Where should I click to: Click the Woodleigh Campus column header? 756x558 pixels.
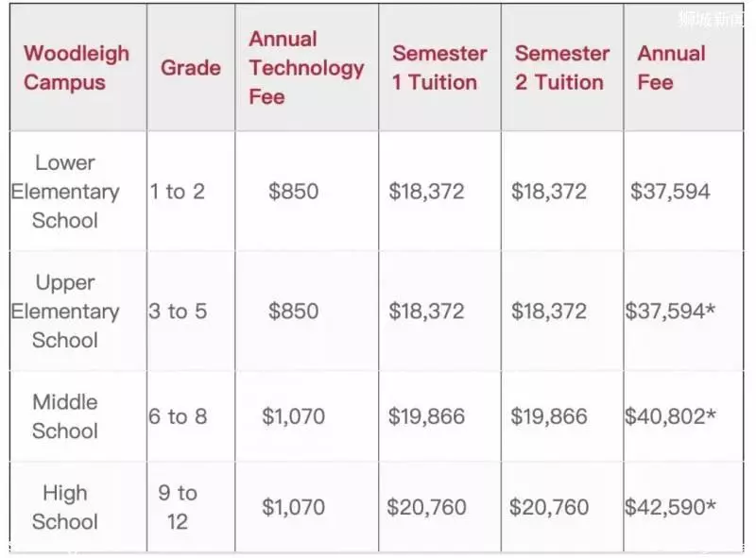click(77, 68)
